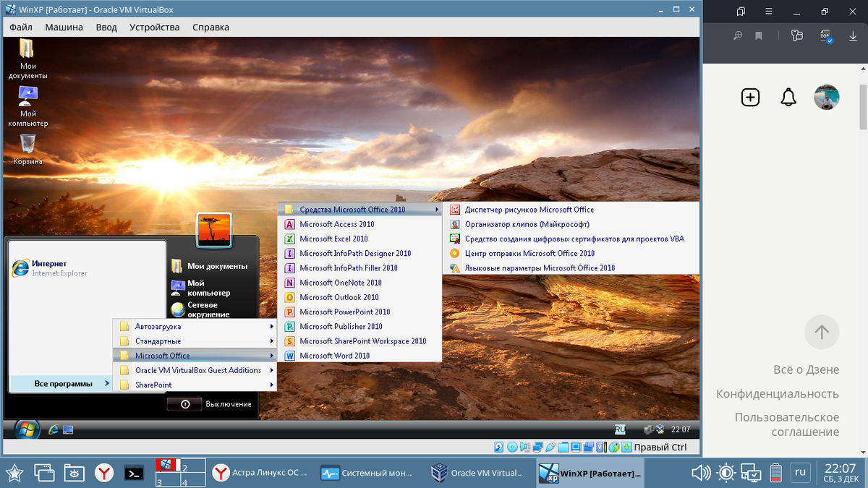Click Show Desktop quick launch icon

[68, 430]
